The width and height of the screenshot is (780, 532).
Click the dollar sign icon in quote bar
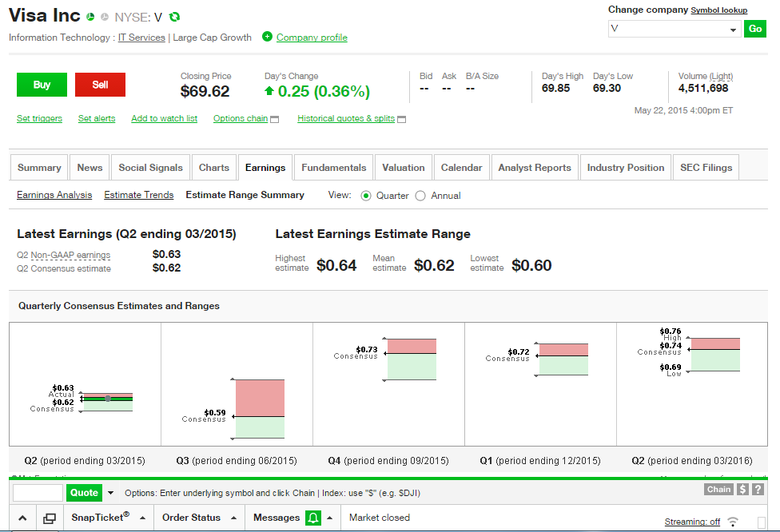pos(742,489)
